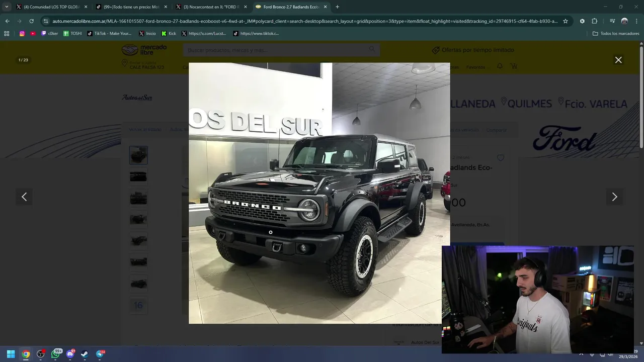Select the third gallery thumbnail
Viewport: 644px width, 362px height.
click(138, 198)
